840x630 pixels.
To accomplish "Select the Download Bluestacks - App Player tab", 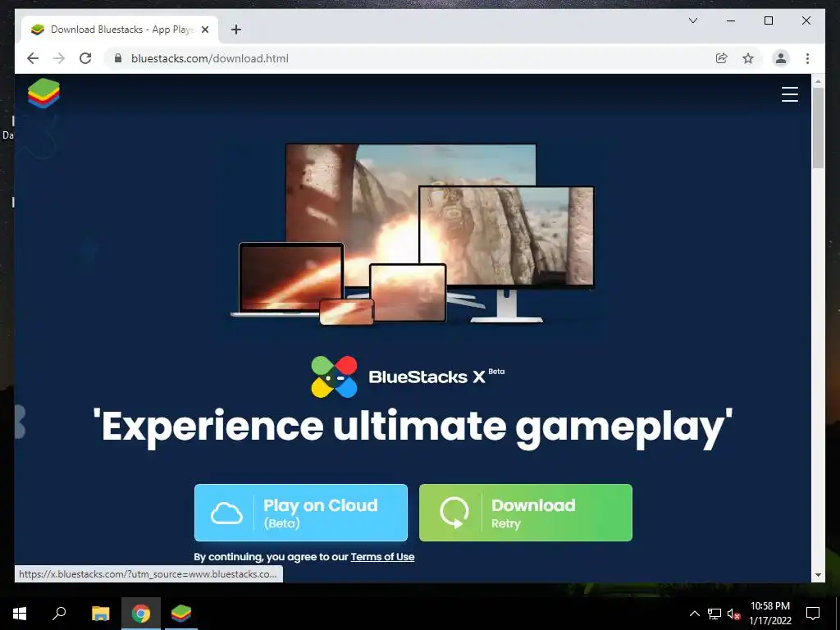I will tap(120, 30).
